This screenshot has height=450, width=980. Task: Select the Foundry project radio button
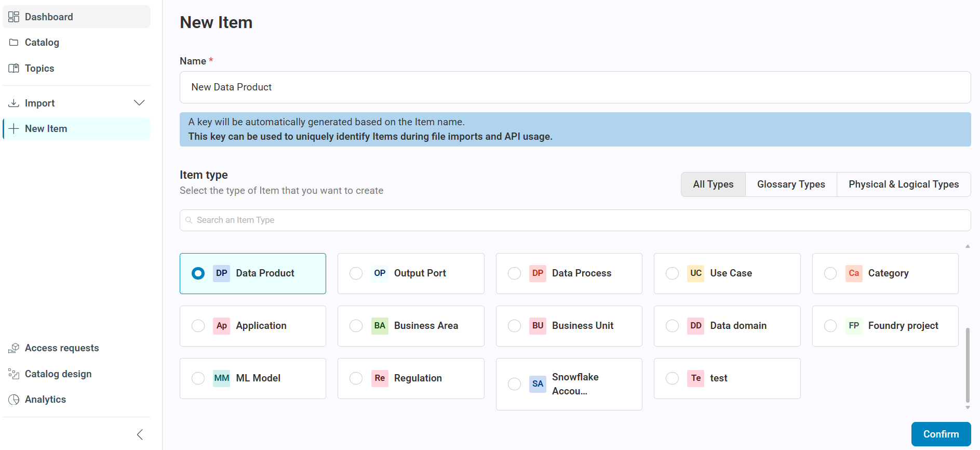point(830,326)
